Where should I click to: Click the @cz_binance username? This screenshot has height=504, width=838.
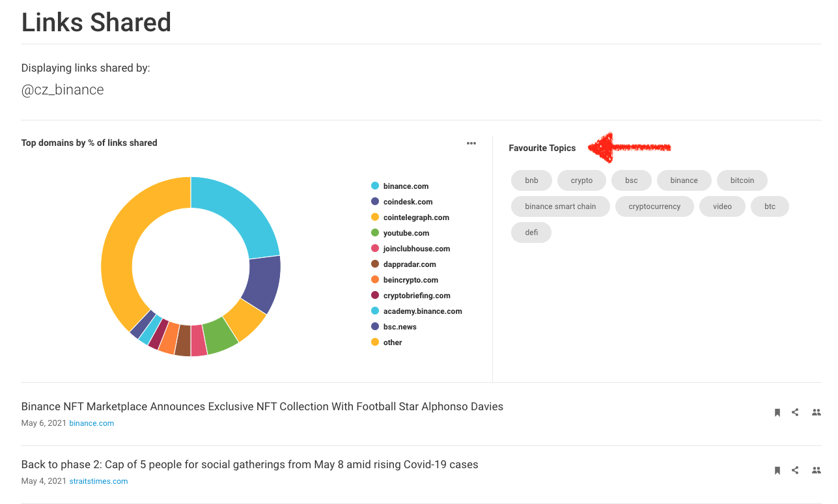63,89
